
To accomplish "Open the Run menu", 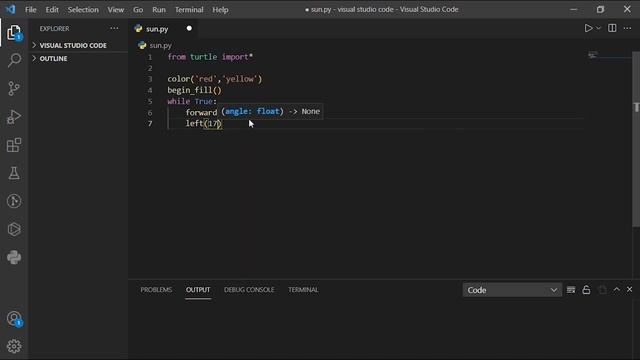I will [x=159, y=9].
